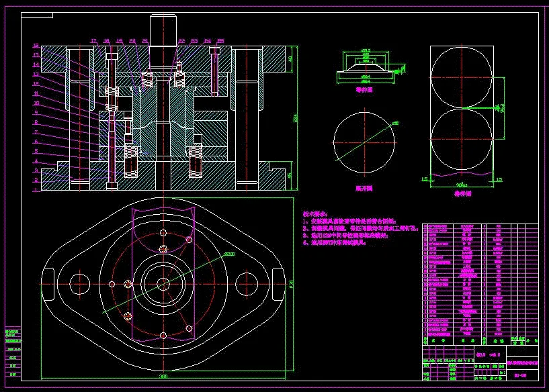The height and width of the screenshot is (392, 549).
Task: Select the left guide post hole in plan view
Action: 80,284
